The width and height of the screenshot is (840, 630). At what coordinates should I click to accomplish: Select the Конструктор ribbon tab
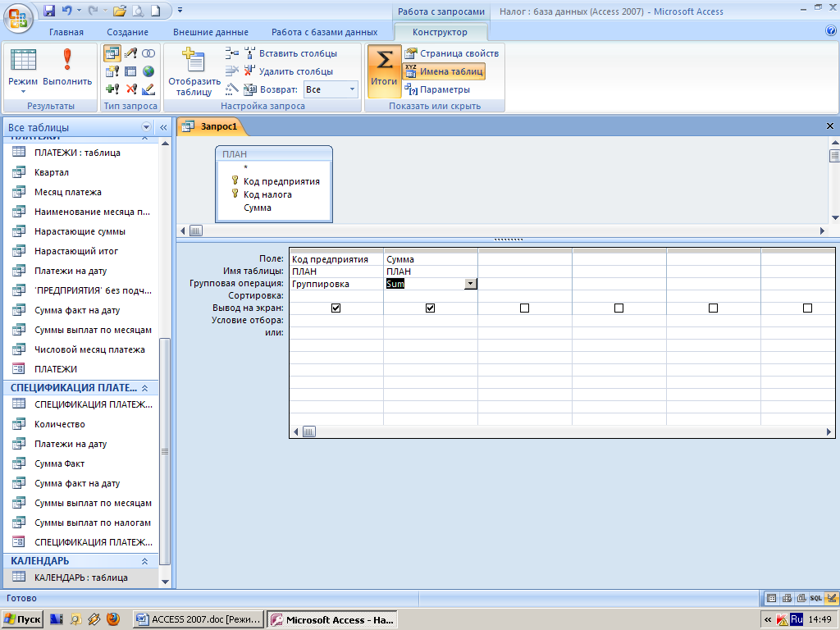tap(440, 32)
